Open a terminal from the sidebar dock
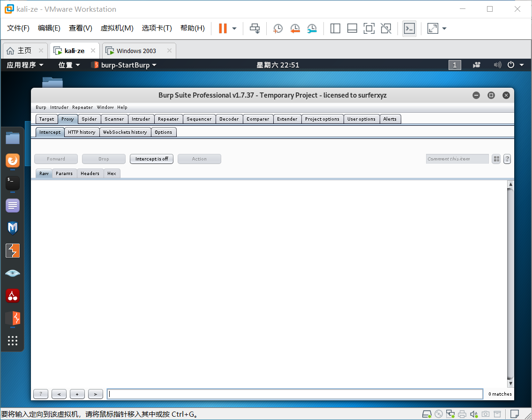Image resolution: width=532 pixels, height=420 pixels. (12, 183)
